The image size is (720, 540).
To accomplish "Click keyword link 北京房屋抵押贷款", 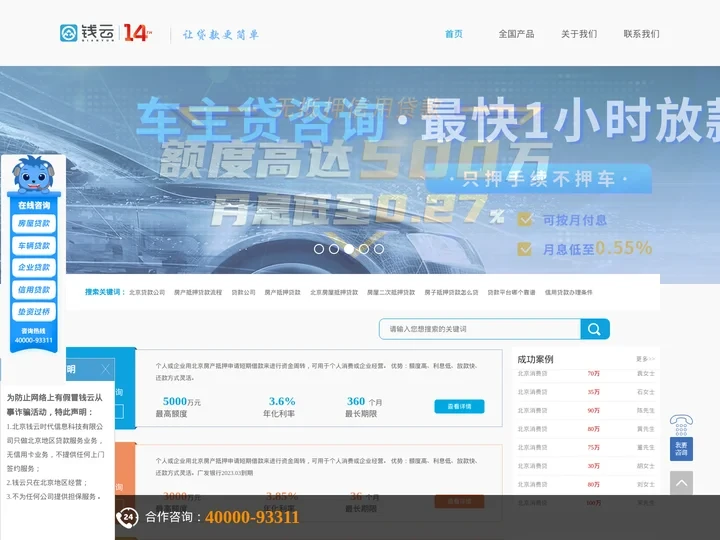I will click(334, 292).
